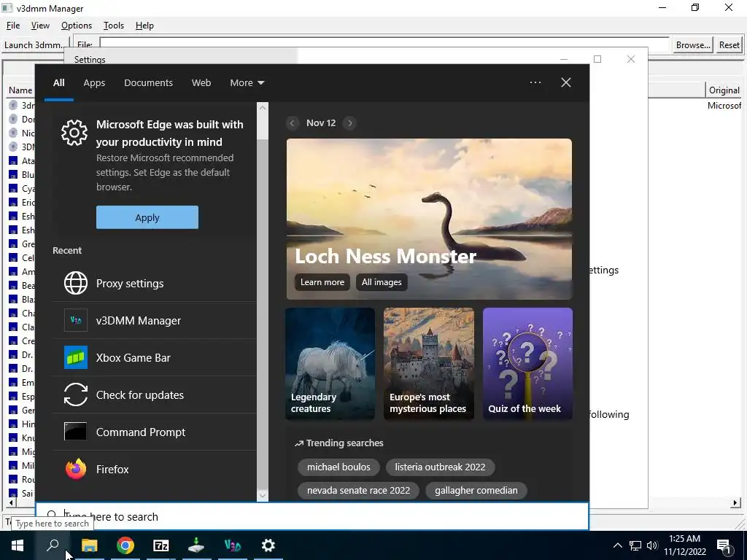Screen dimensions: 747x560
Task: Click the volume speaker icon in tray
Action: tap(652, 545)
